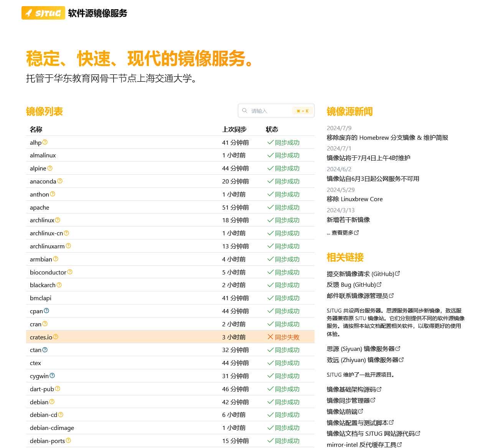Click the 状态 column header
This screenshot has height=448, width=491.
(x=272, y=129)
